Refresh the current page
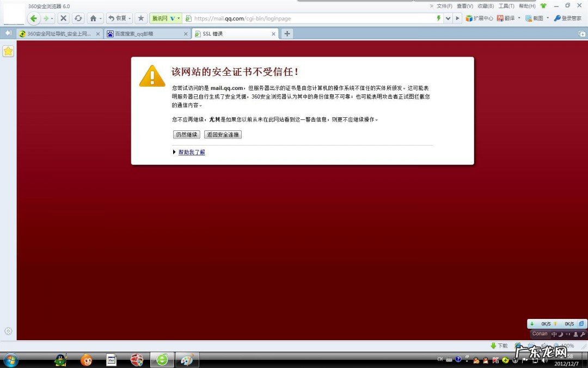Viewport: 588px width, 368px height. (x=78, y=18)
